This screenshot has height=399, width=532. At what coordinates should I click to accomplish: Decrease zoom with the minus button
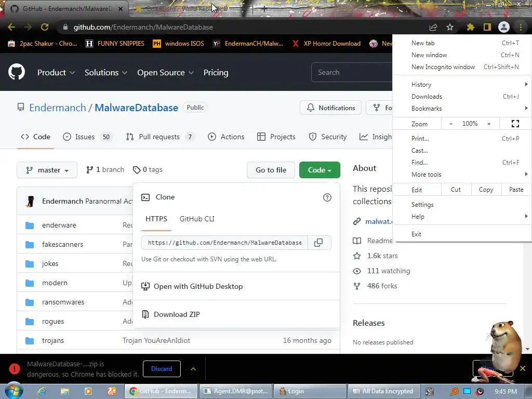coord(451,124)
